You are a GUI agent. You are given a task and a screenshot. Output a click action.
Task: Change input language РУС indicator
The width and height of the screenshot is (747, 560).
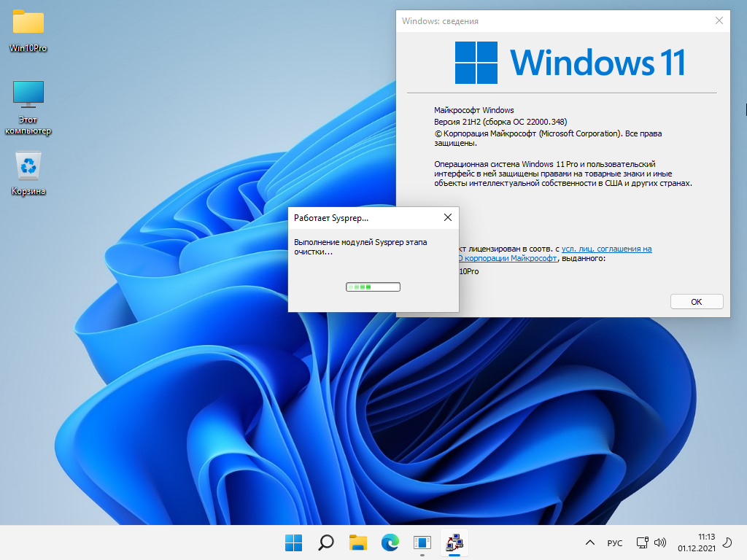click(x=614, y=542)
